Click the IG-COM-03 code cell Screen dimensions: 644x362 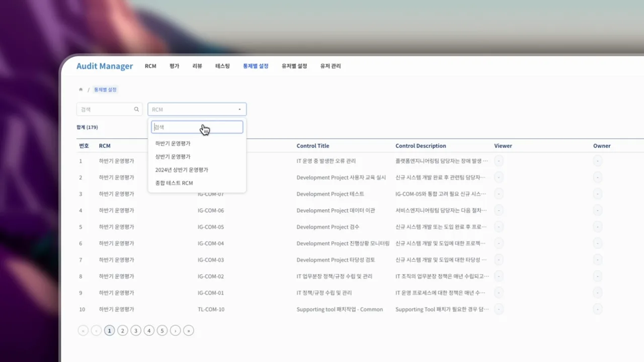coord(211,260)
